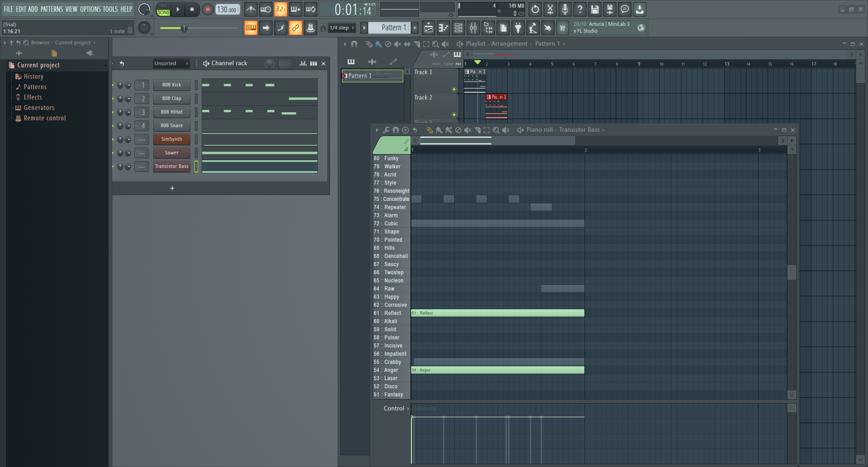Open the Piano roll wrench tools menu
Image resolution: width=868 pixels, height=467 pixels.
click(x=386, y=130)
